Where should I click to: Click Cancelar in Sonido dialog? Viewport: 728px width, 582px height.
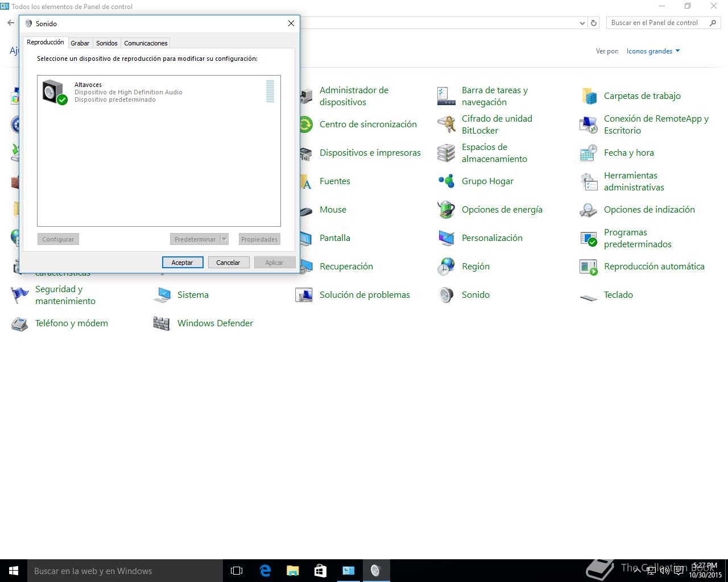(228, 263)
